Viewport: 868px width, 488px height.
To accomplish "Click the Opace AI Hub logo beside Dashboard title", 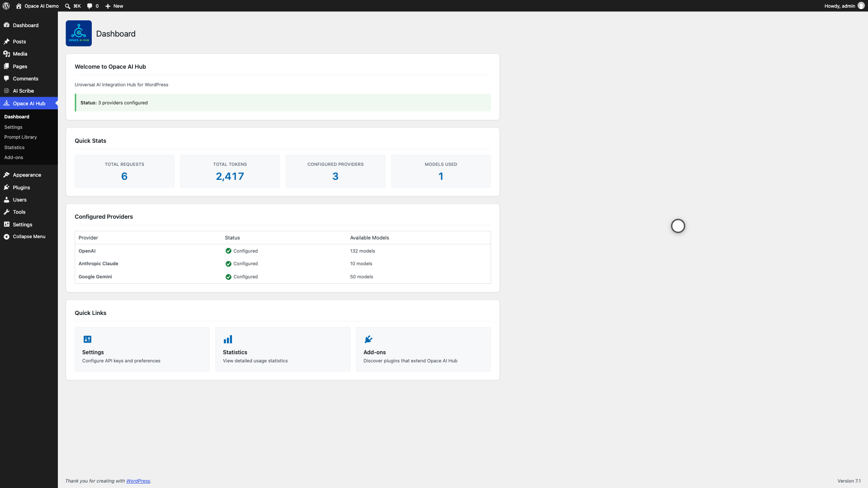I will click(79, 33).
